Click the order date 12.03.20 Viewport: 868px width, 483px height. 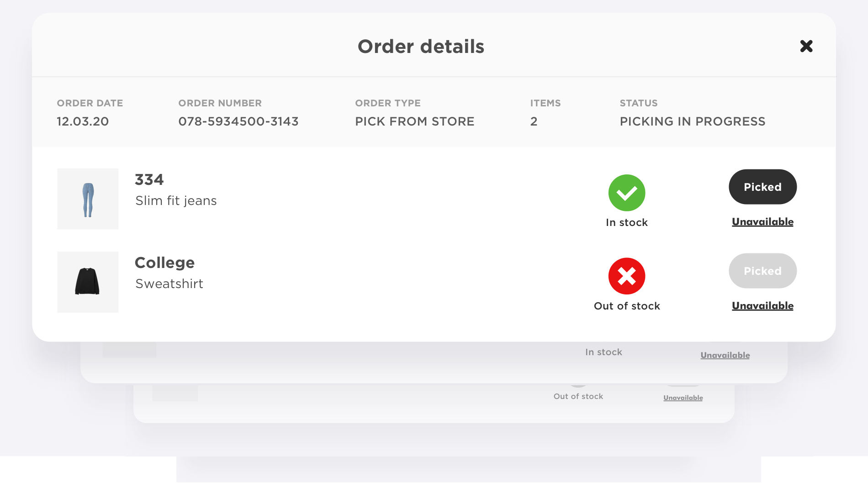pos(83,121)
